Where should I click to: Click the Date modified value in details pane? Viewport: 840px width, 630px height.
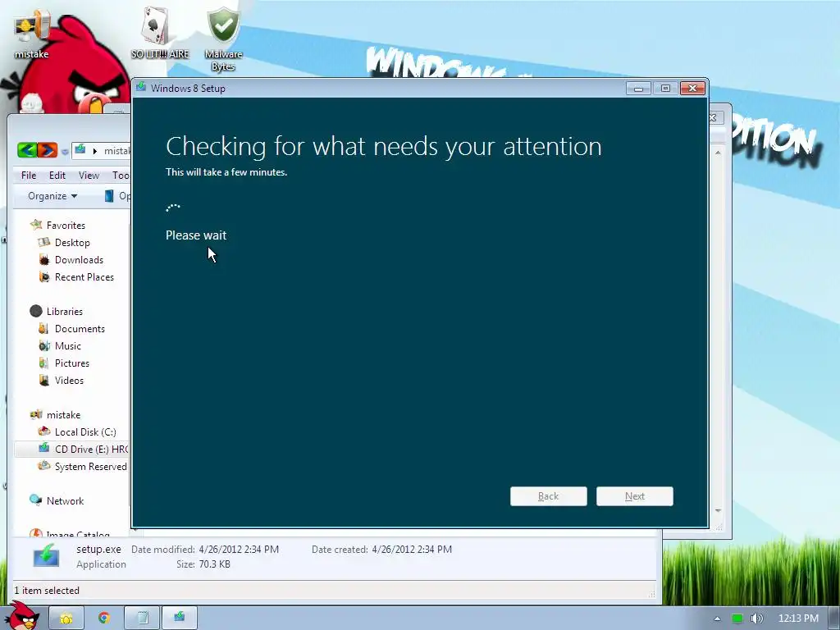pos(239,549)
